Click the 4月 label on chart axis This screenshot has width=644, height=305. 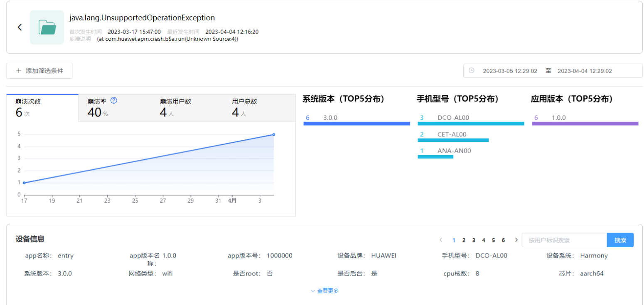(232, 201)
